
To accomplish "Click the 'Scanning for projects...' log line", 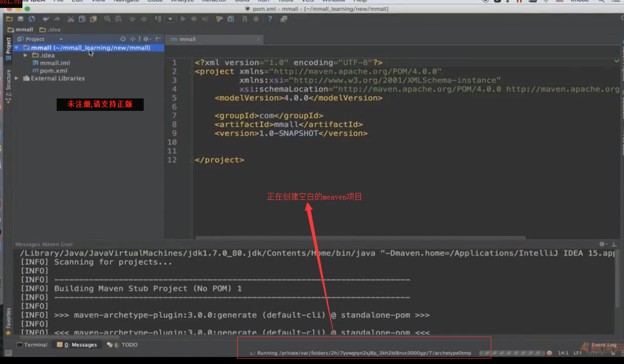I will click(96, 262).
